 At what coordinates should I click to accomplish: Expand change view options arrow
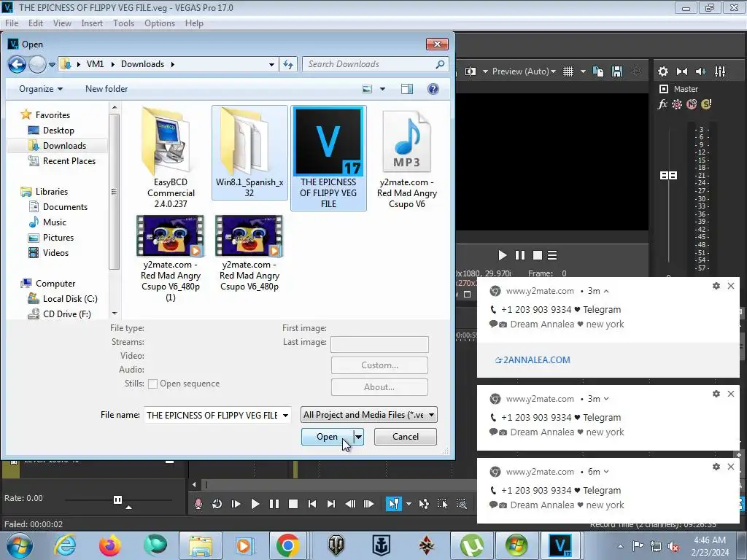pyautogui.click(x=382, y=89)
